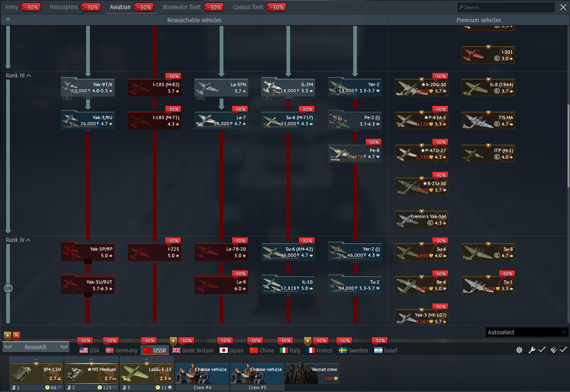Toggle the automatic ammo refill checkbox
Image resolution: width=570 pixels, height=392 pixels.
[x=563, y=350]
